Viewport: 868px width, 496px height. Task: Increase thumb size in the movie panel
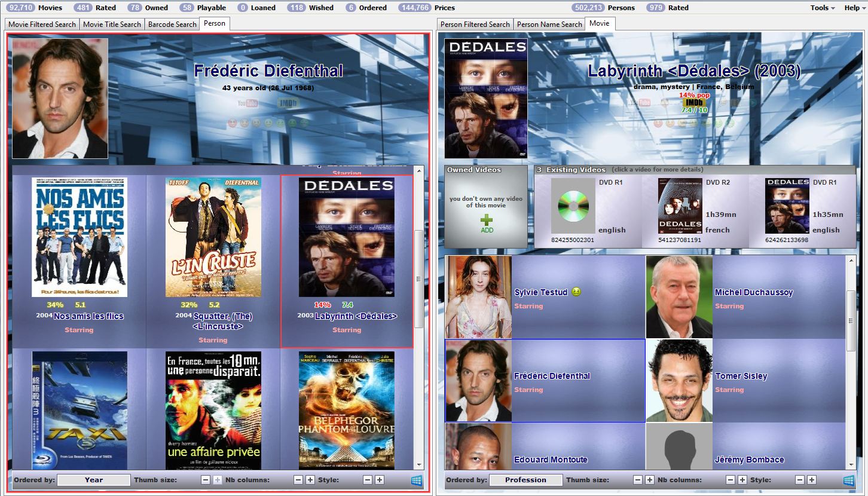tap(649, 480)
